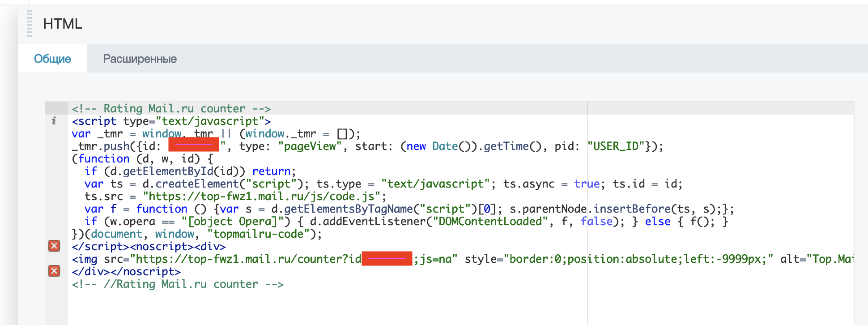Click the "pageView" type value
Image resolution: width=868 pixels, height=325 pixels.
tap(310, 146)
